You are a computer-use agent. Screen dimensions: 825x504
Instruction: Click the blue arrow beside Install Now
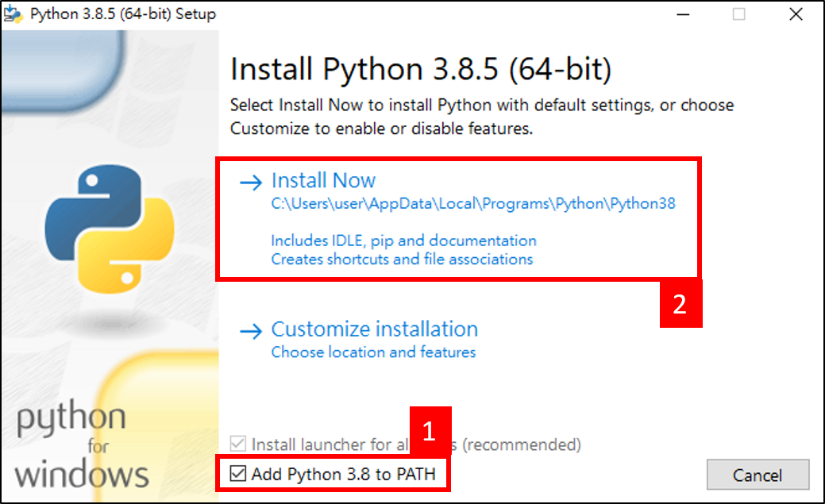coord(250,181)
